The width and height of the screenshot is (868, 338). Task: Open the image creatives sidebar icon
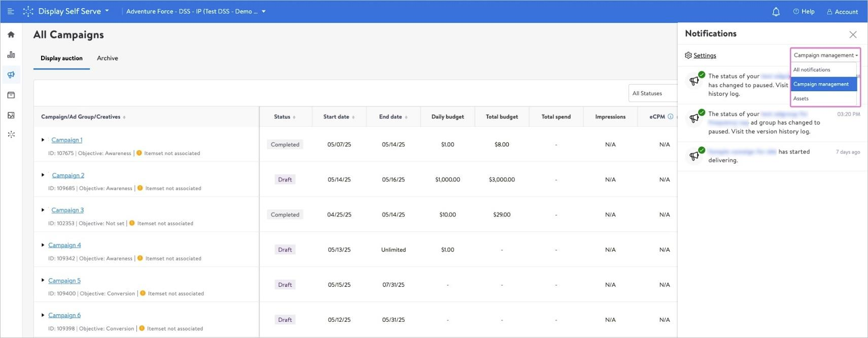(x=11, y=116)
